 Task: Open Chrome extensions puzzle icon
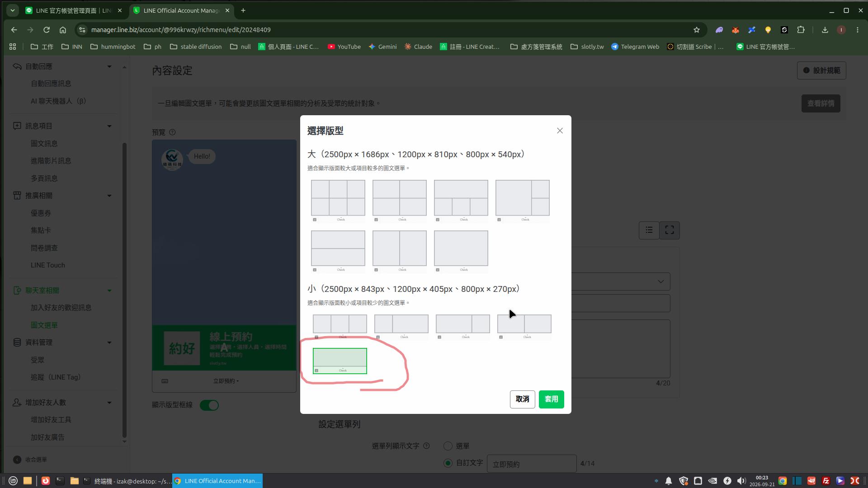801,30
